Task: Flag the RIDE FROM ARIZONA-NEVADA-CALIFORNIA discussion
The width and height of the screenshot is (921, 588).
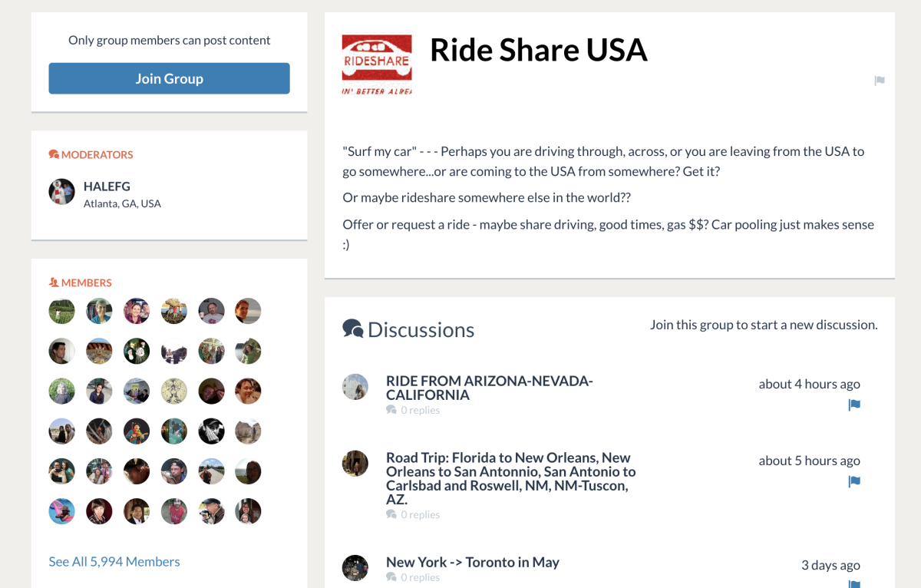Action: [x=853, y=405]
